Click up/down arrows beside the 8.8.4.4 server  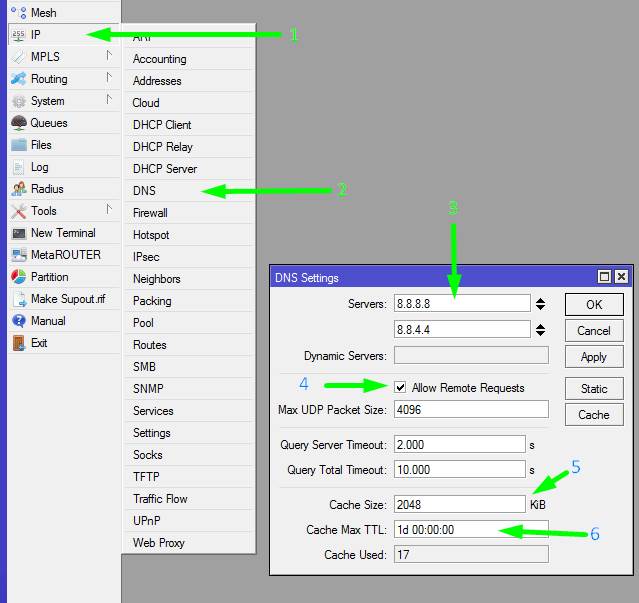click(540, 329)
